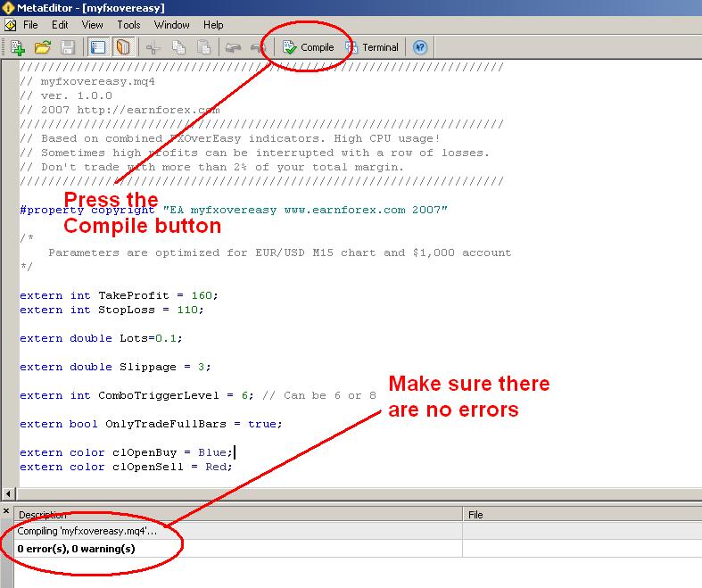Viewport: 702px width, 588px height.
Task: Click the MetaEditor title bar app icon
Action: (8, 8)
